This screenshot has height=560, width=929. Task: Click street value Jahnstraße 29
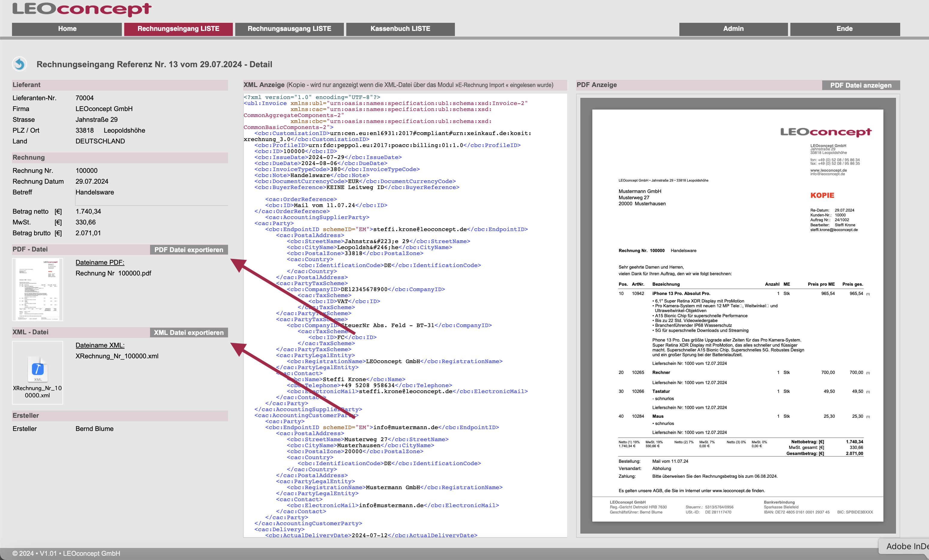pyautogui.click(x=97, y=119)
